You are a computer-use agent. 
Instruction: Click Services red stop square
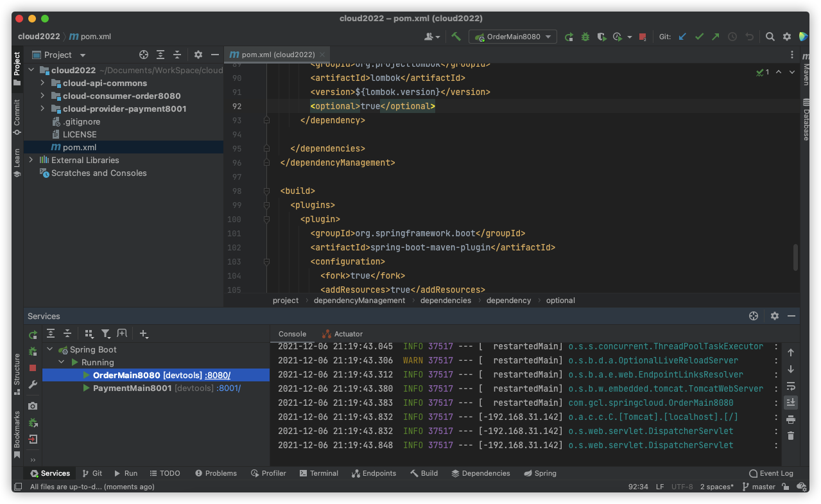point(33,368)
